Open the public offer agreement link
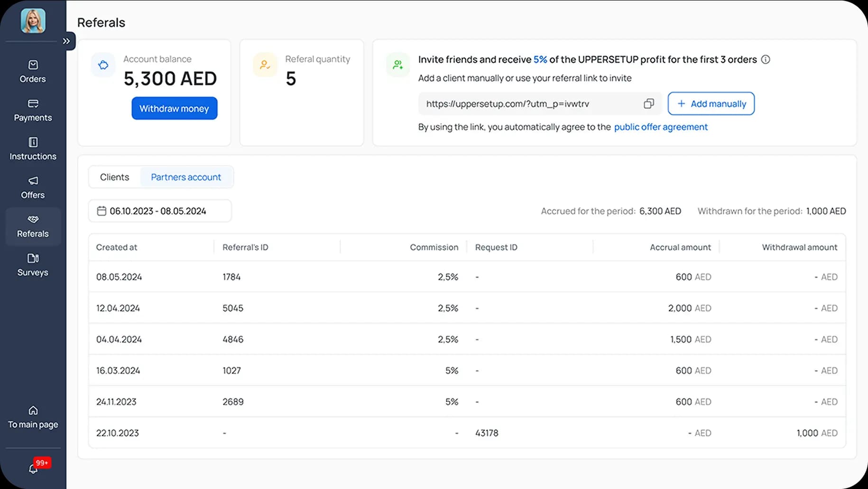 click(x=660, y=127)
